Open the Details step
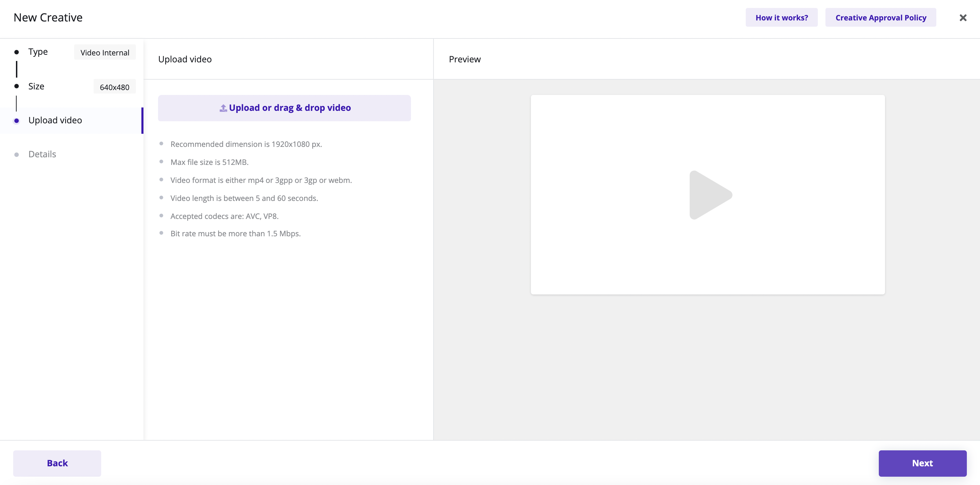This screenshot has height=485, width=980. (x=42, y=154)
